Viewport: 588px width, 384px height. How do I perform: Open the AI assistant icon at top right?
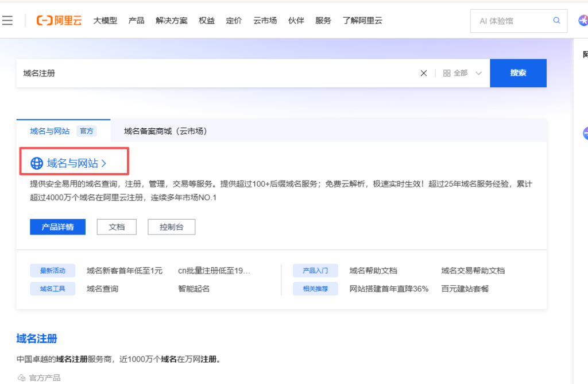pyautogui.click(x=582, y=21)
